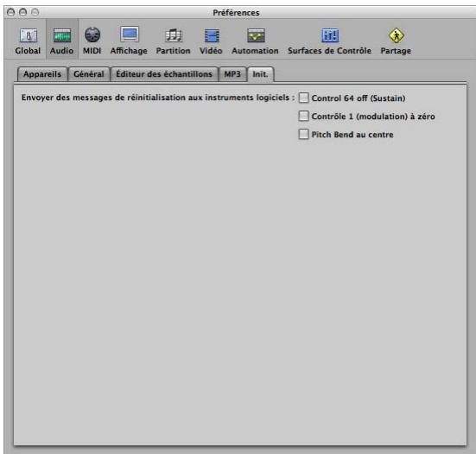Select the Init. tab
Image resolution: width=476 pixels, height=454 pixels.
tap(261, 74)
